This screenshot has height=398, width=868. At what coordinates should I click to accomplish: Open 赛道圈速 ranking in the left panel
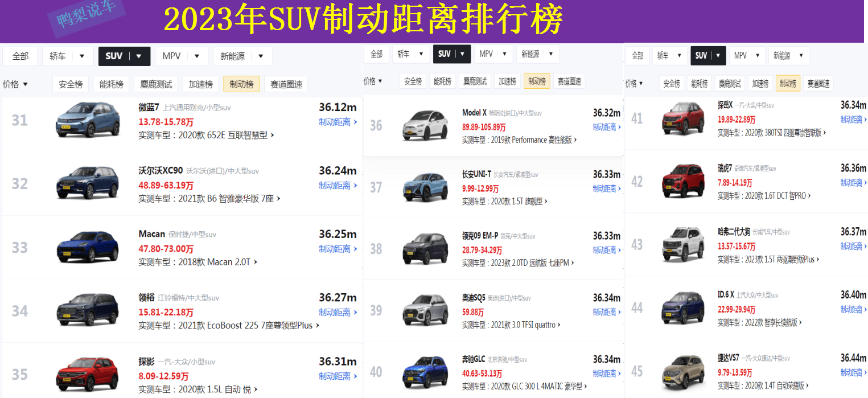(286, 84)
